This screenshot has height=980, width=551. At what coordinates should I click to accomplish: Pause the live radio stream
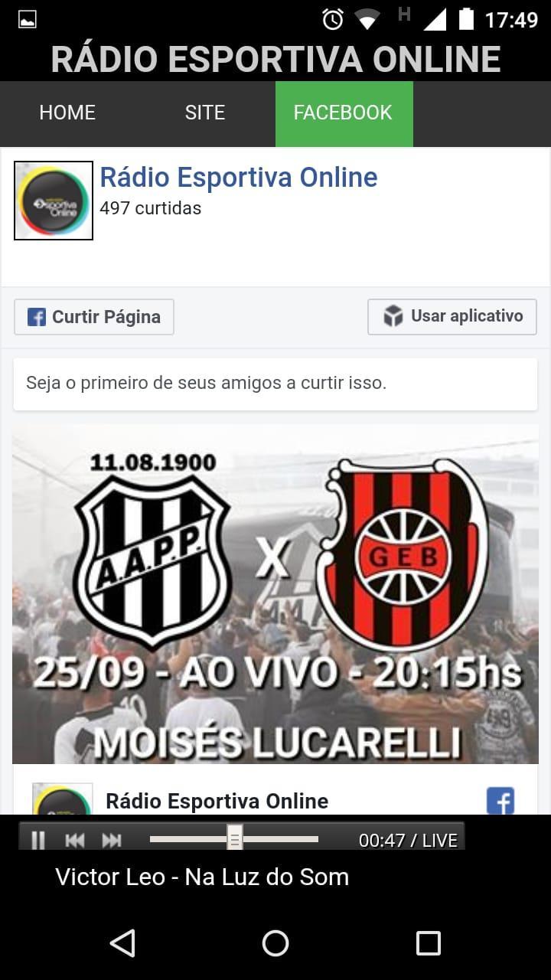[37, 841]
